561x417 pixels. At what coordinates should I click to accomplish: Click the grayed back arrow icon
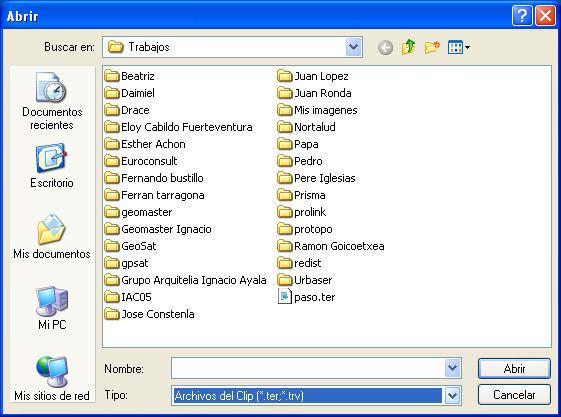[x=385, y=47]
